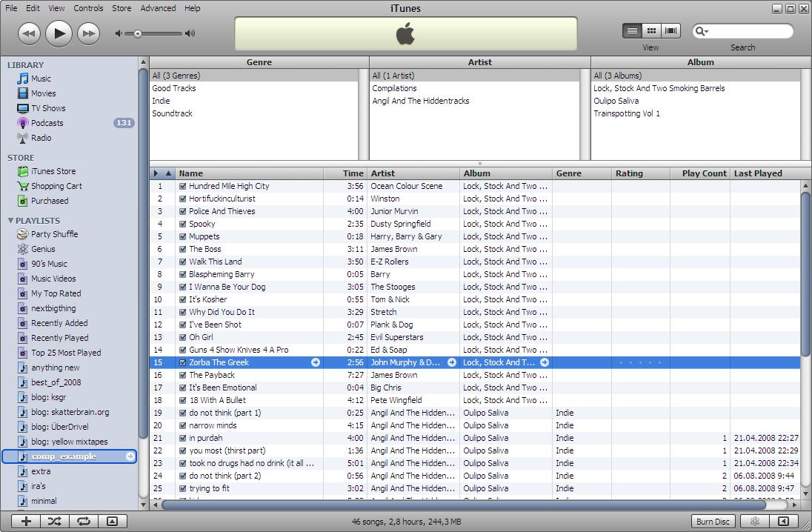Click the Burn Disc button
The height and width of the screenshot is (532, 812).
pos(713,522)
